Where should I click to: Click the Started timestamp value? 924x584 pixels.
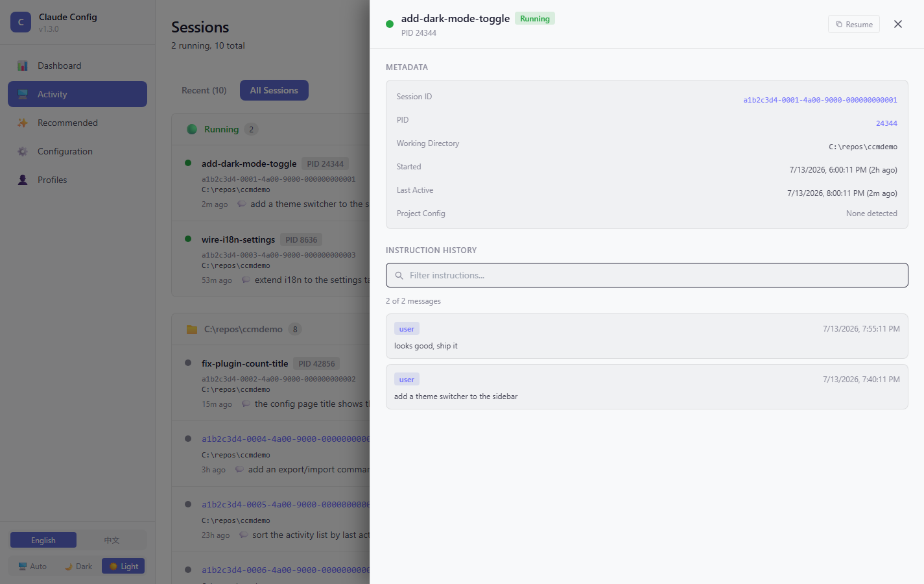click(843, 170)
